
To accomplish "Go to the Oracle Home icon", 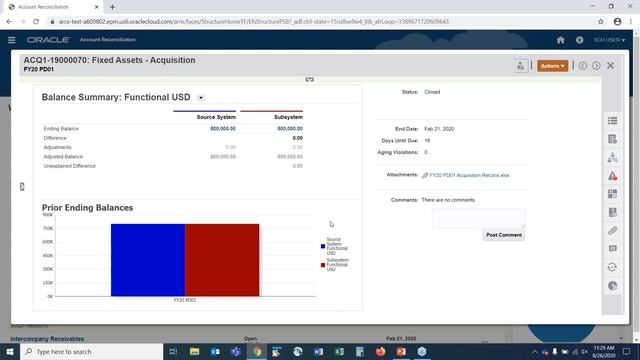I will click(x=560, y=40).
